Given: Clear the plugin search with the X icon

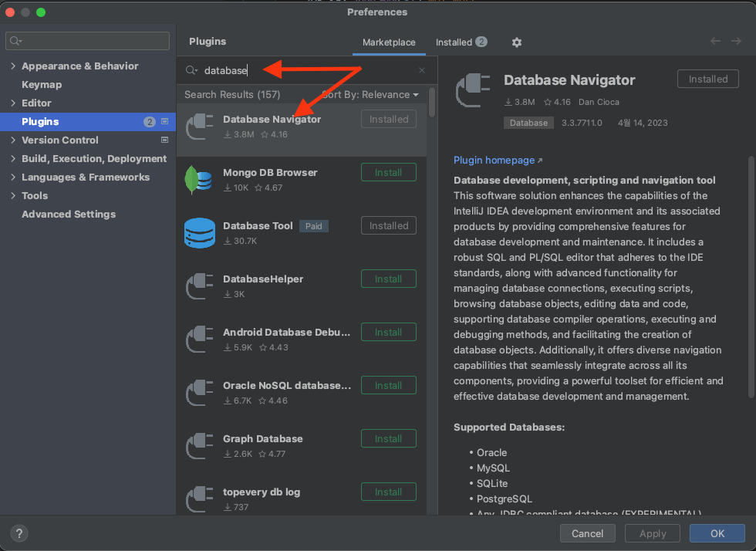Looking at the screenshot, I should point(422,70).
